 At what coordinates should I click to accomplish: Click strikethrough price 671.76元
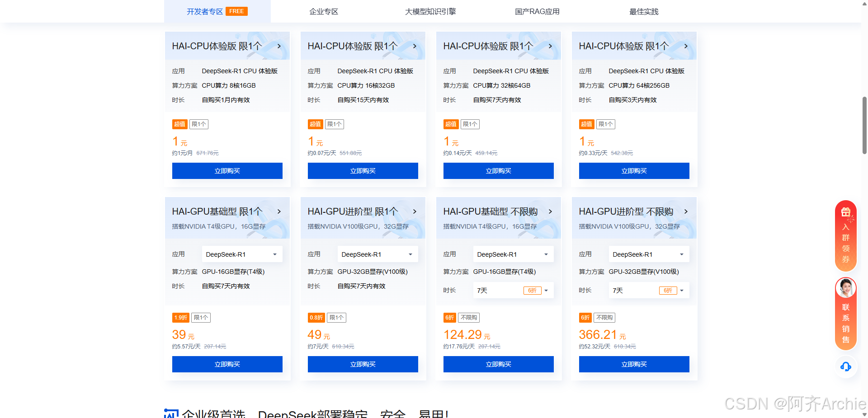click(208, 153)
